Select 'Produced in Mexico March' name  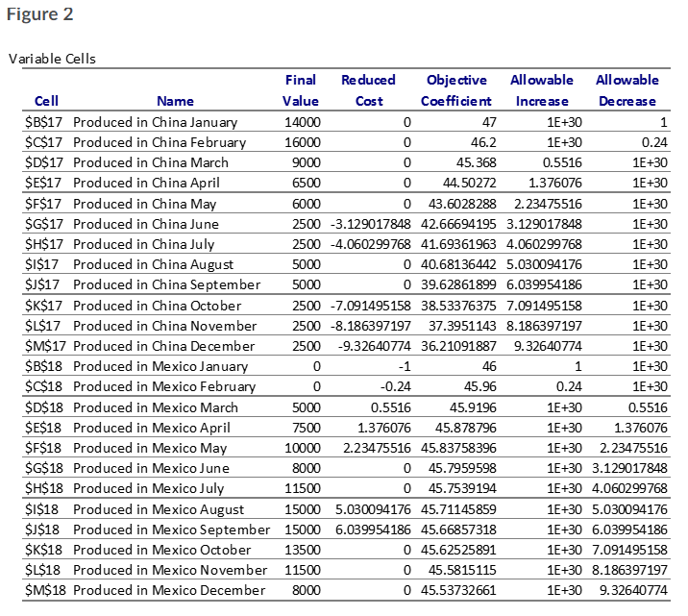(156, 407)
